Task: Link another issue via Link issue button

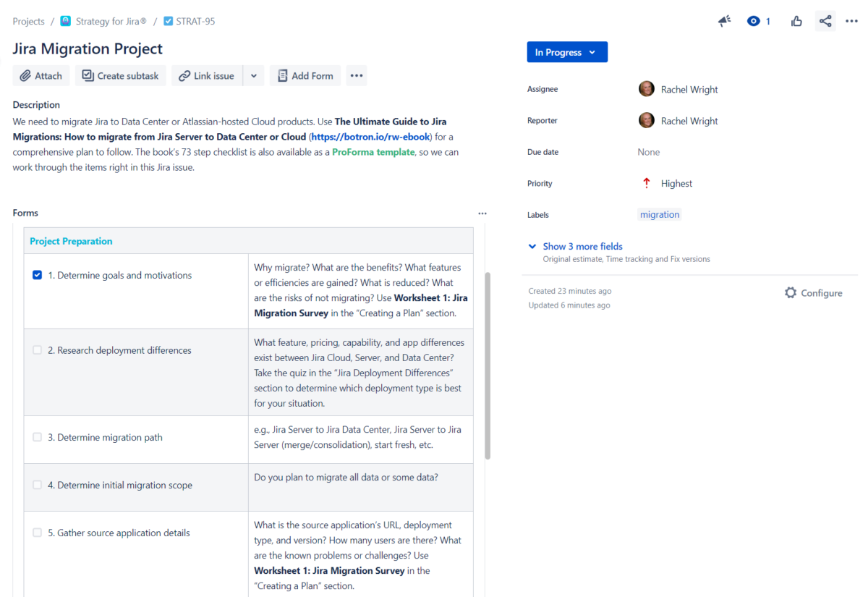Action: coord(205,75)
